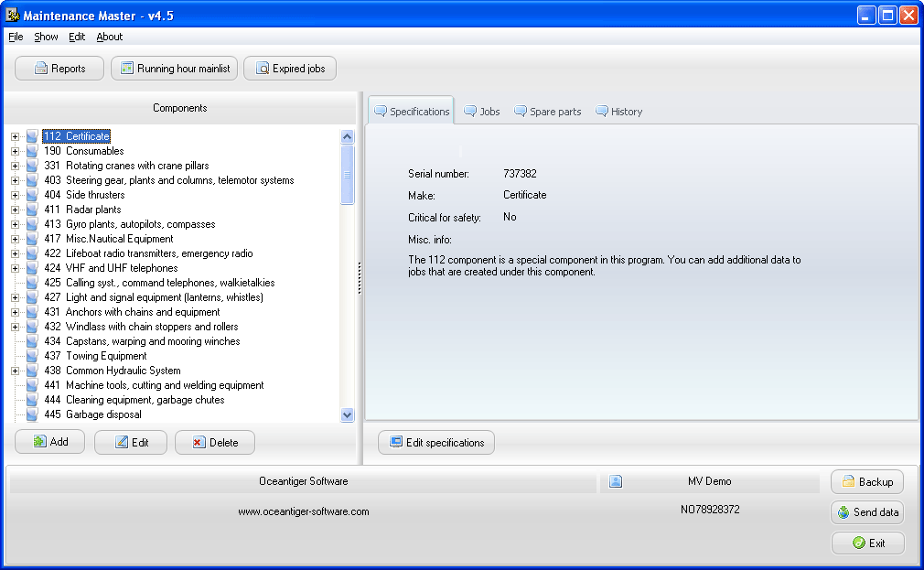924x570 pixels.
Task: Click the NO78928372 vessel number
Action: coord(710,510)
